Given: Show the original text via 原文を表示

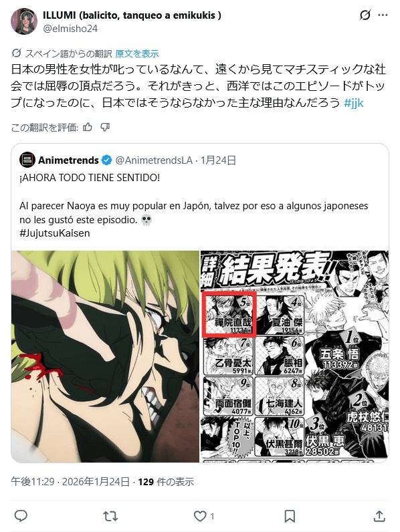Looking at the screenshot, I should [x=137, y=53].
